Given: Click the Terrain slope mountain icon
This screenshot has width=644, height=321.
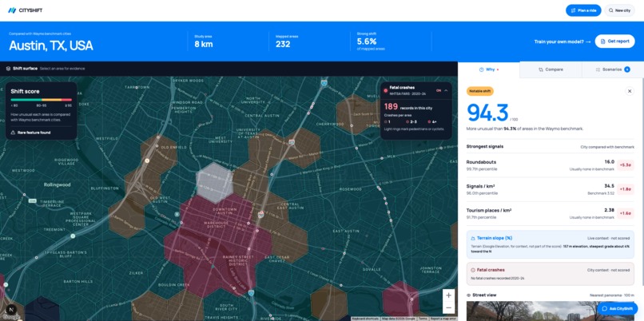Looking at the screenshot, I should 473,238.
